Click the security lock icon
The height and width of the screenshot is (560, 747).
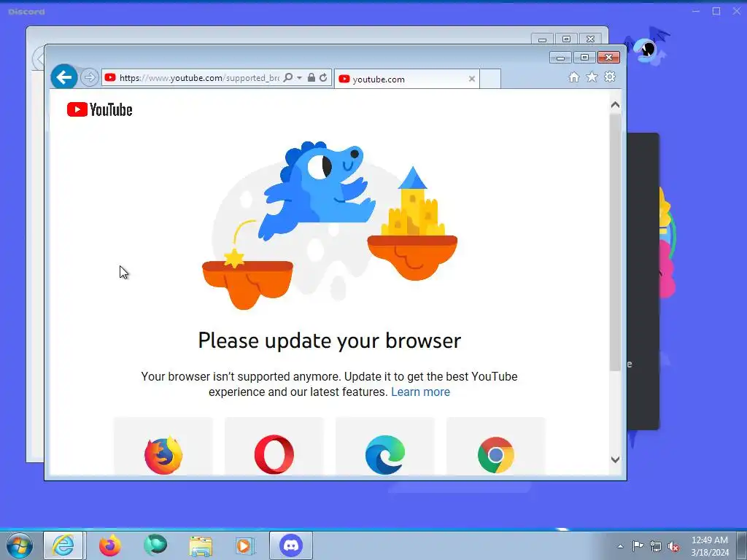[311, 77]
